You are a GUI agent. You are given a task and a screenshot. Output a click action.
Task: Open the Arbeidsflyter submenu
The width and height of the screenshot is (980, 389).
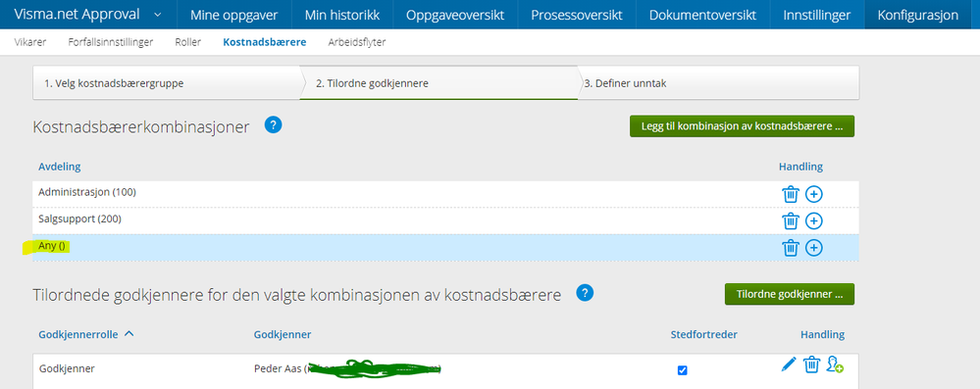point(357,42)
